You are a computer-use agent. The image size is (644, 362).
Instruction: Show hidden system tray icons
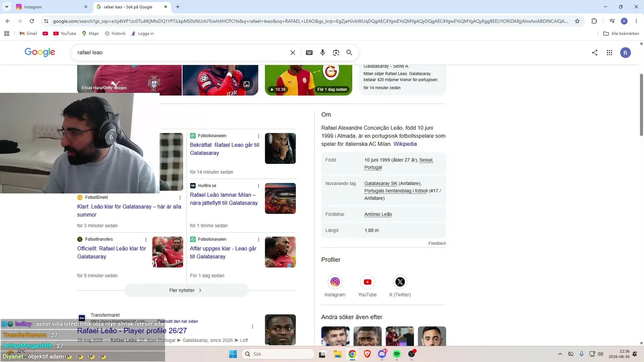[560, 354]
